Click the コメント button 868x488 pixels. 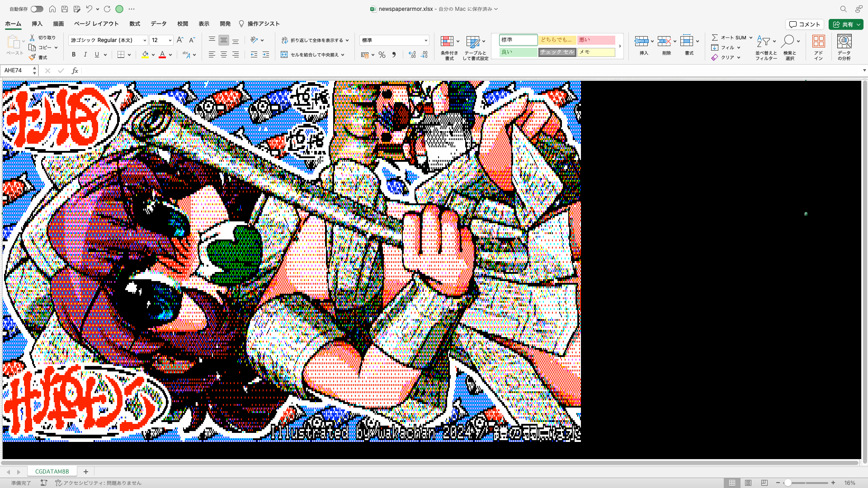click(x=805, y=24)
